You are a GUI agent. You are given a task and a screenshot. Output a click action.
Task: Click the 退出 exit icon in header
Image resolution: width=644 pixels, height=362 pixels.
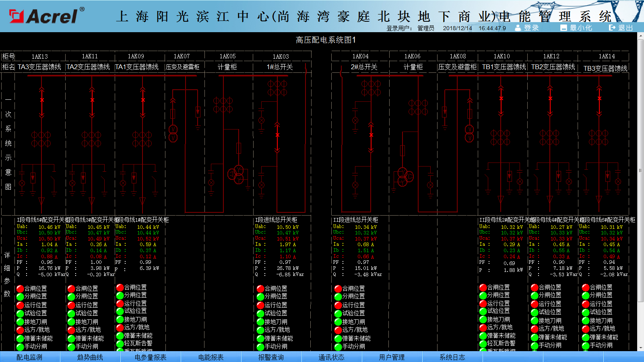612,28
